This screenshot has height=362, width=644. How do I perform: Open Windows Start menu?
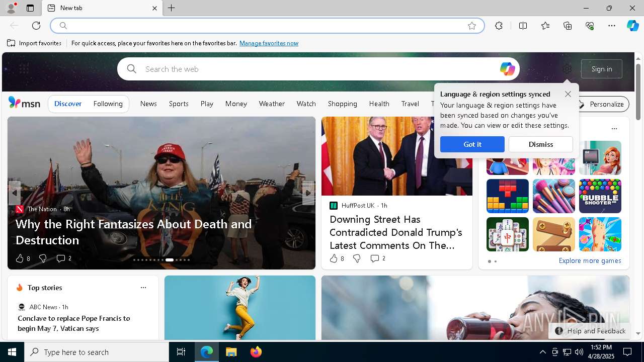pyautogui.click(x=12, y=352)
